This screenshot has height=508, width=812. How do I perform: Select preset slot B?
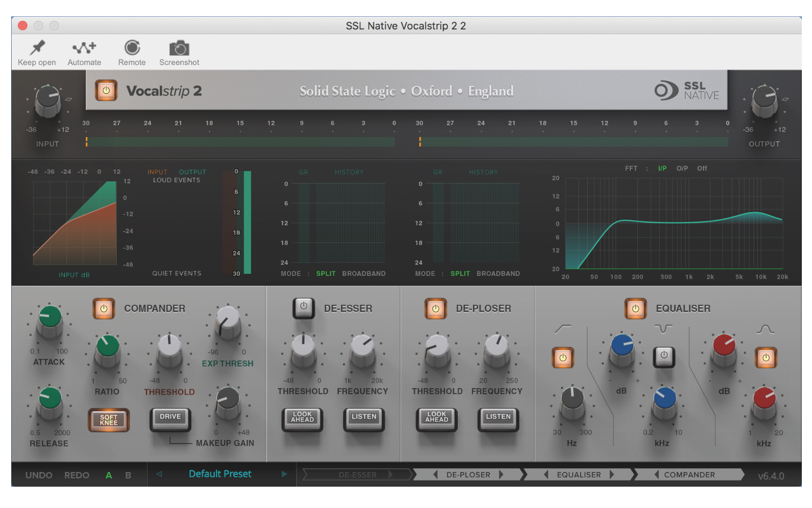[x=128, y=475]
